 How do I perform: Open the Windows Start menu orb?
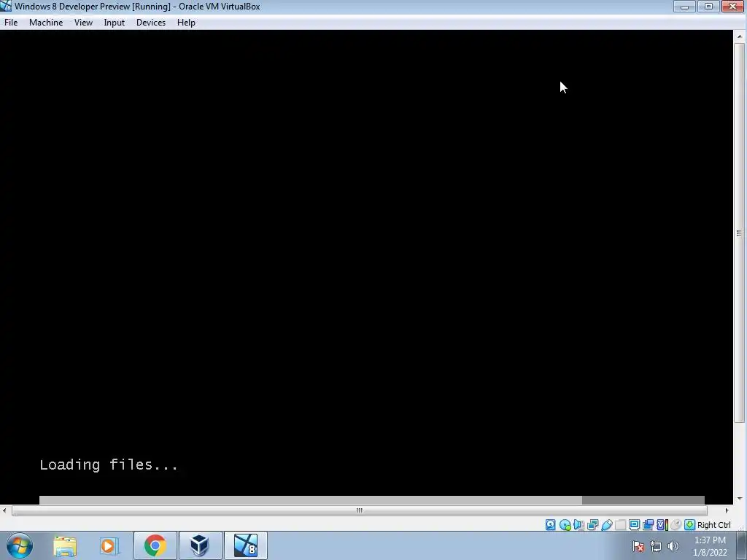(x=20, y=545)
